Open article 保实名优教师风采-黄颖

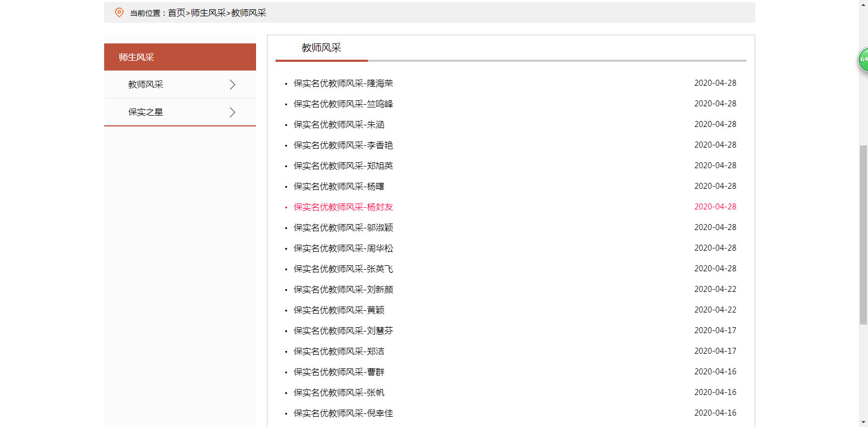coord(339,310)
